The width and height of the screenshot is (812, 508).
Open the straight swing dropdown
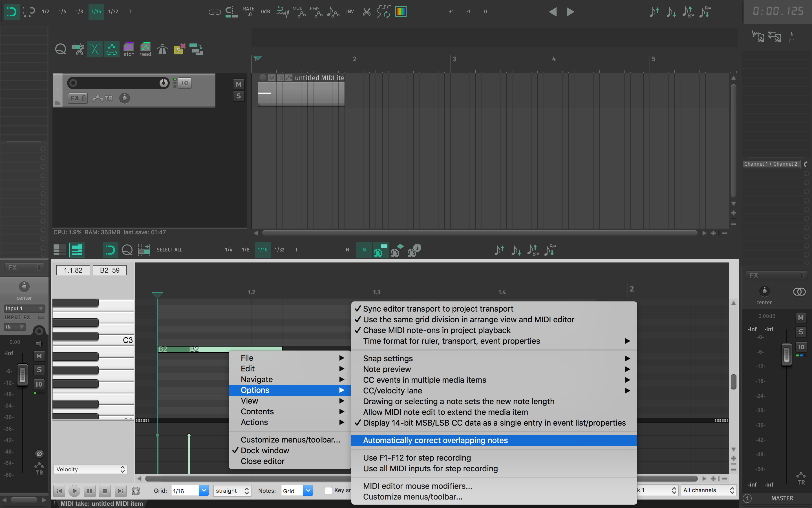(x=232, y=491)
